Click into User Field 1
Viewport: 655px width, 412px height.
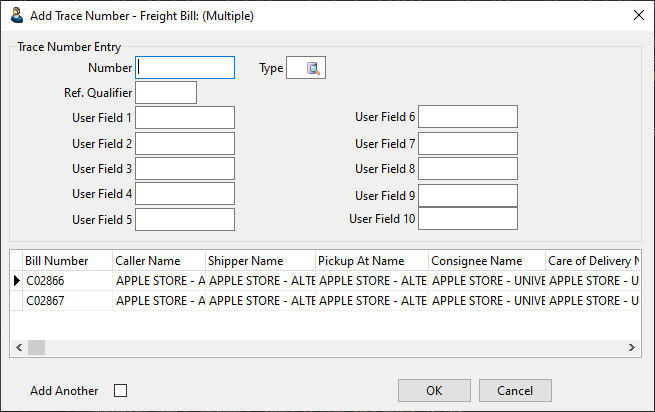pos(185,118)
